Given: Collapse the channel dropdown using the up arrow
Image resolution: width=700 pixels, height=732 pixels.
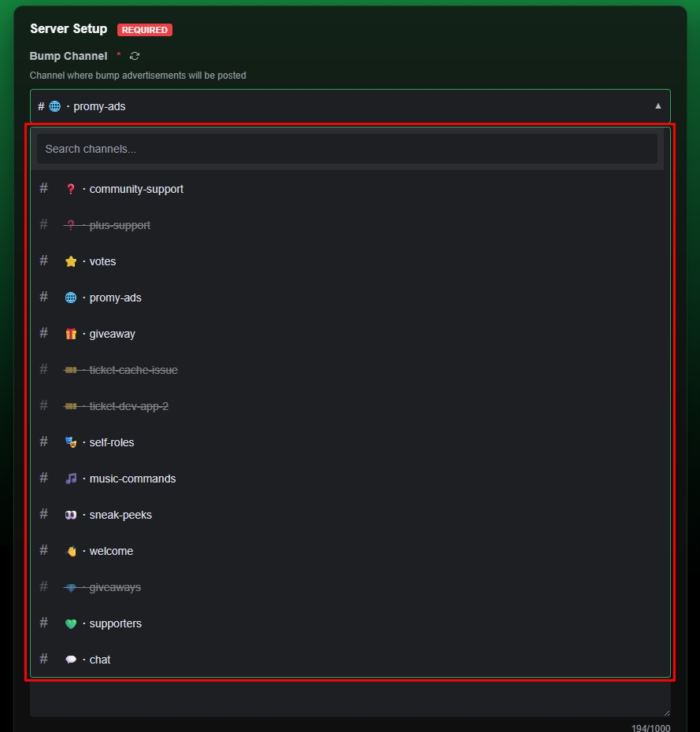Looking at the screenshot, I should [657, 106].
